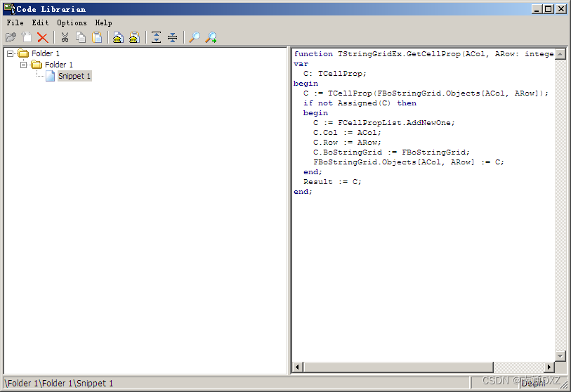The image size is (571, 392).
Task: Minimize the Code Librarian window
Action: pos(536,9)
